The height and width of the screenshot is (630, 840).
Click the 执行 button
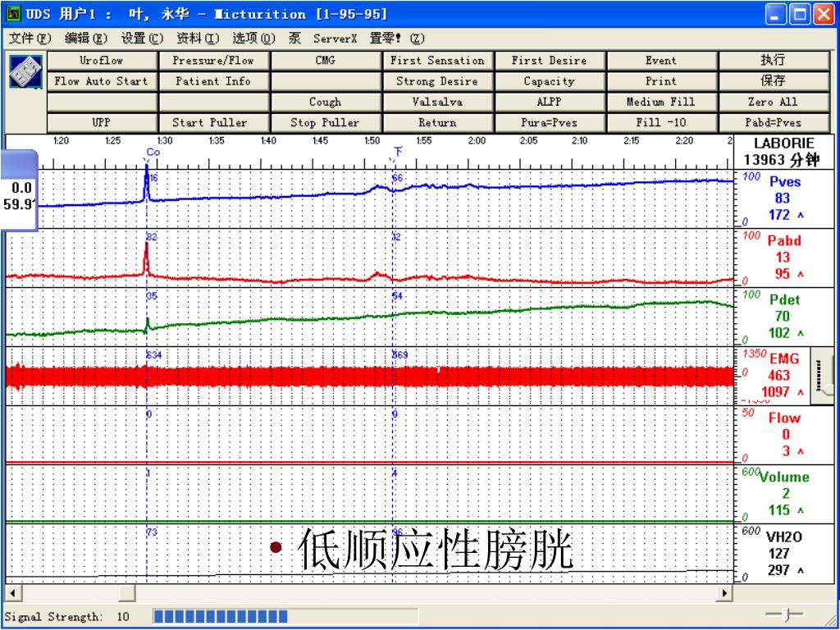click(774, 61)
